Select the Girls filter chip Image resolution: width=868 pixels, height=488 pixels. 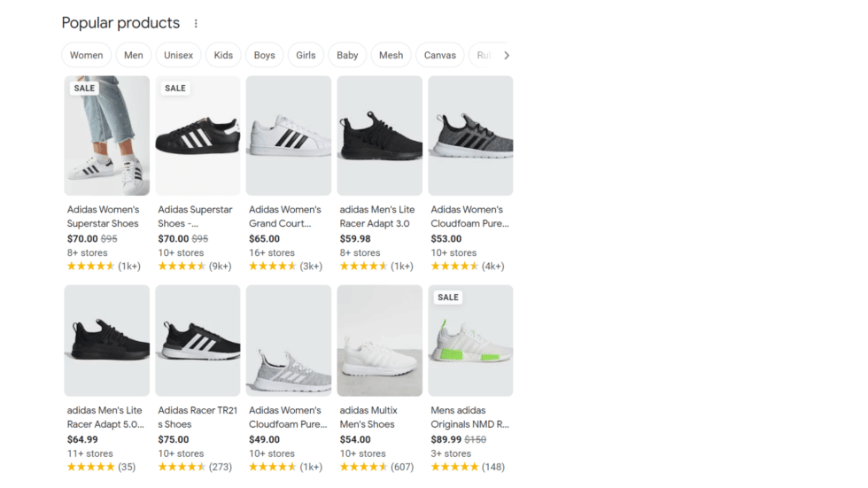(306, 55)
